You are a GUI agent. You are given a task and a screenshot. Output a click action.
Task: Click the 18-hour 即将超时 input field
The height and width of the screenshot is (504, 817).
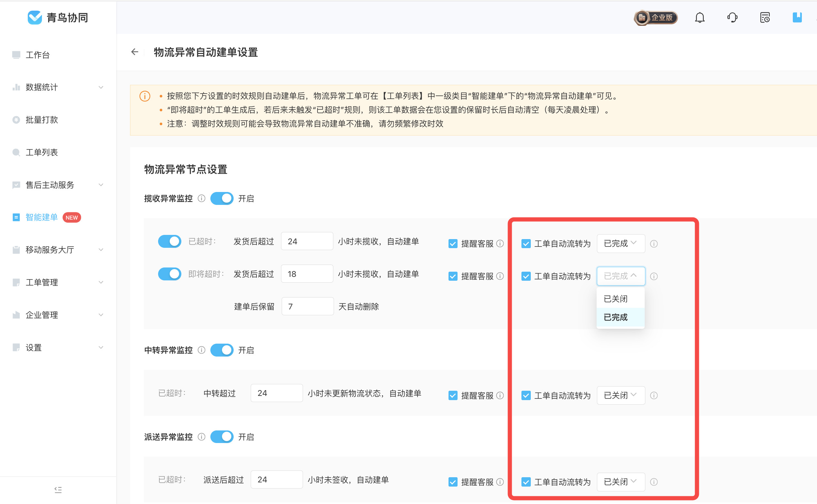[x=307, y=274]
